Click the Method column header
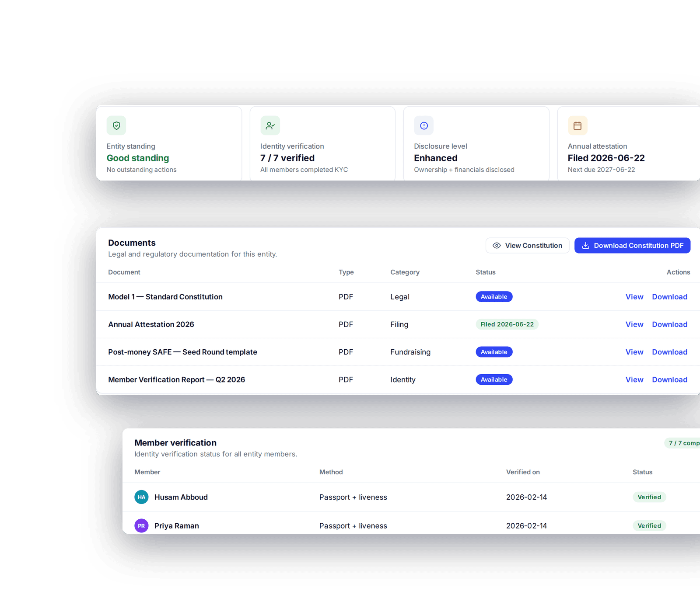 (x=331, y=472)
